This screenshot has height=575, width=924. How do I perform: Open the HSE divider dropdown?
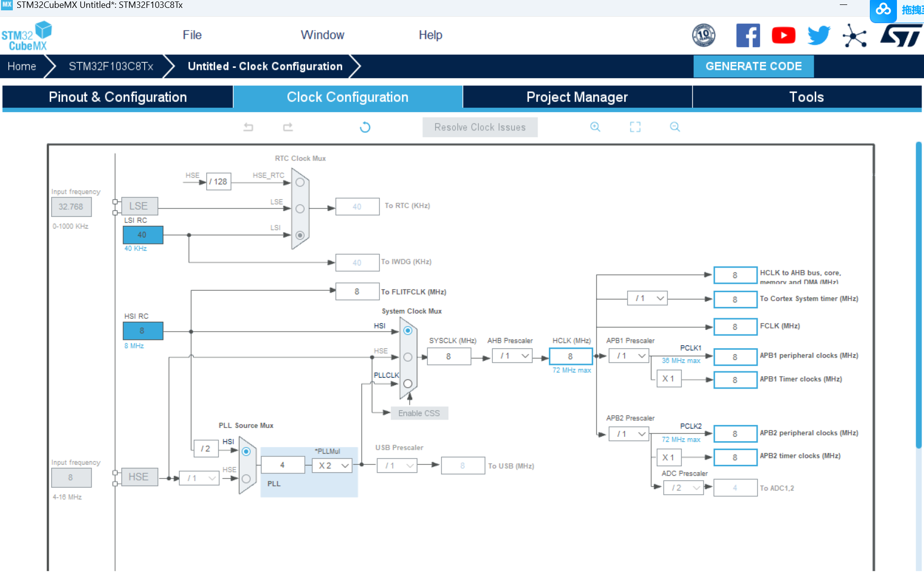[199, 478]
